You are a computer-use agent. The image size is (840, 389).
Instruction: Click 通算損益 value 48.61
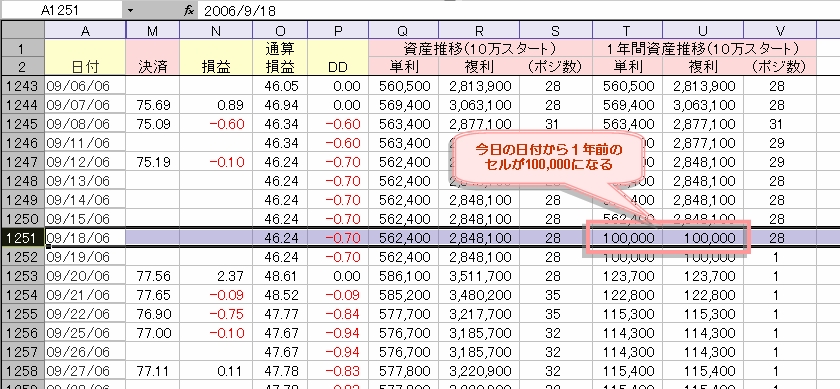click(x=280, y=276)
